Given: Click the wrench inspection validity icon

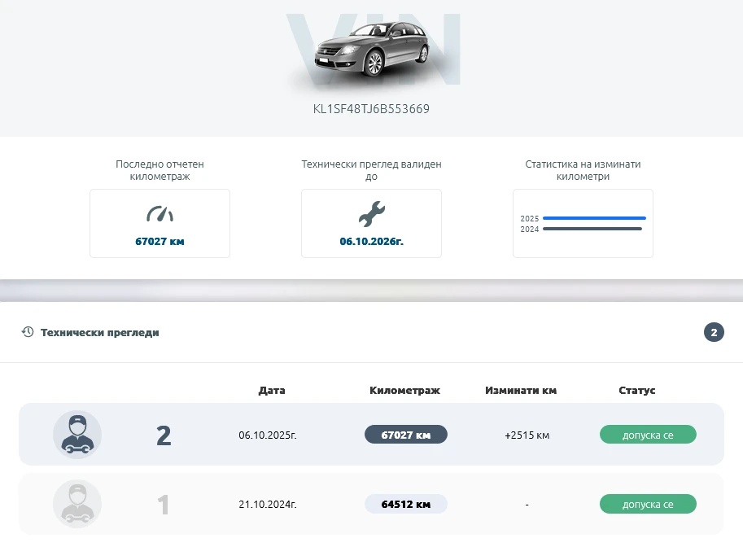Looking at the screenshot, I should (371, 212).
